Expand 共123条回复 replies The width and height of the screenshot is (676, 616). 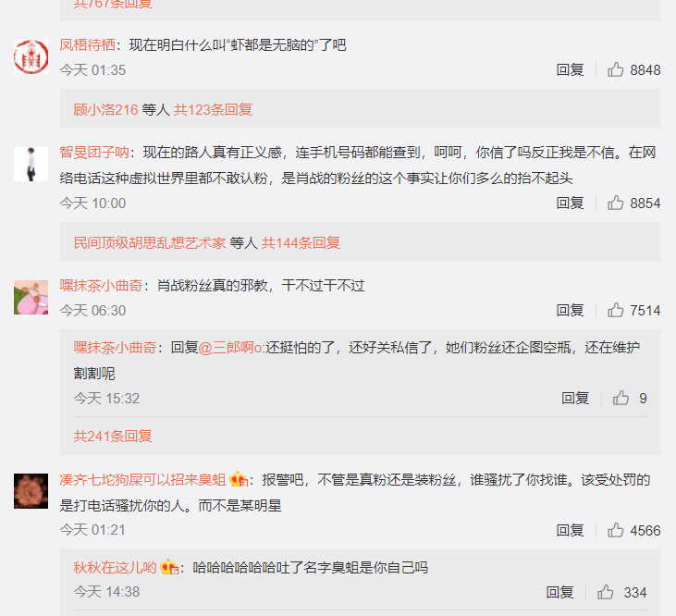[x=213, y=109]
